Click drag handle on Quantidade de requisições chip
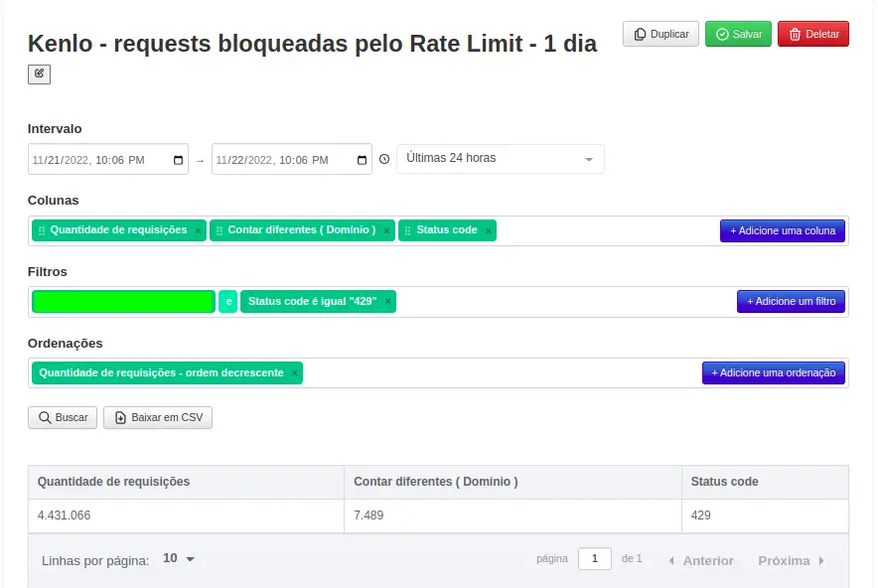Screen dimensions: 878x588 40,229
